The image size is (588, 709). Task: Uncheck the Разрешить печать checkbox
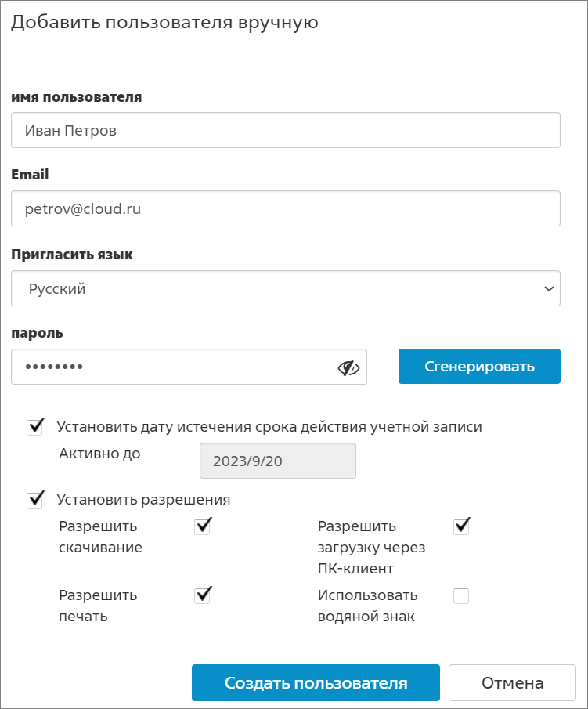(203, 595)
